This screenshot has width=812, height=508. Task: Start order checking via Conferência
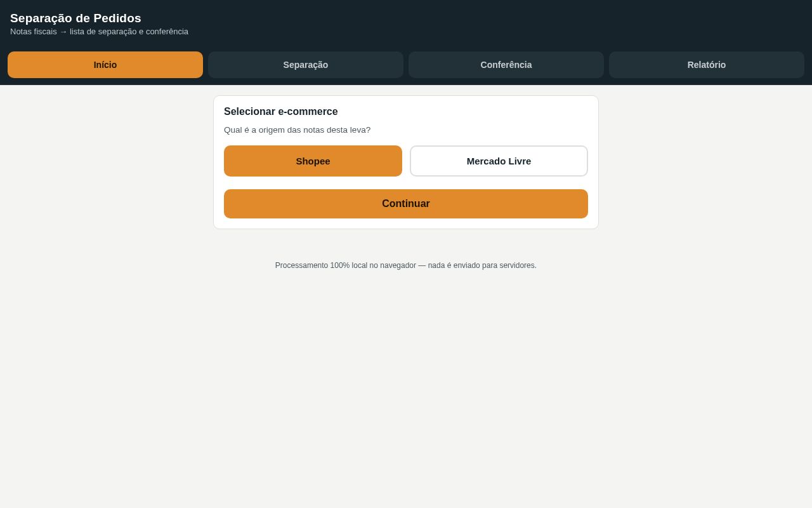coord(506,65)
